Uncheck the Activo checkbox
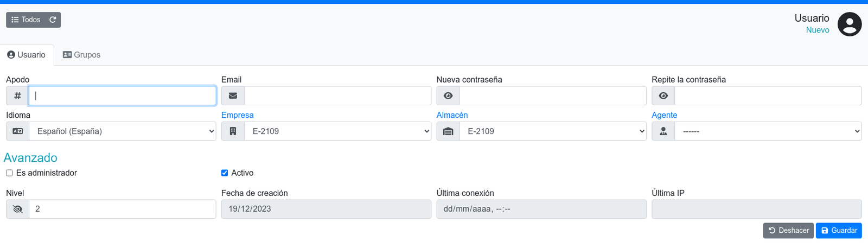This screenshot has width=868, height=248. click(225, 173)
